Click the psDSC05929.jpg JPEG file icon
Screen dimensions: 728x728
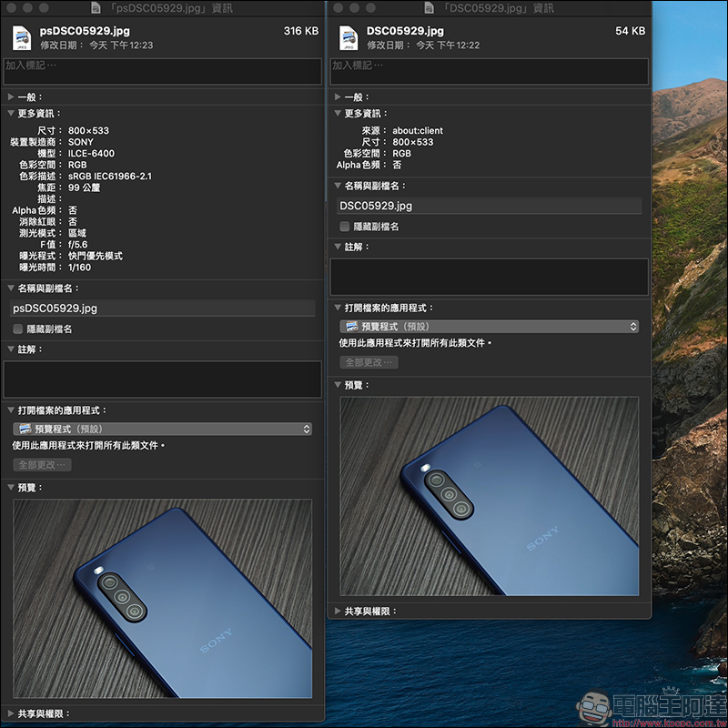(x=22, y=37)
